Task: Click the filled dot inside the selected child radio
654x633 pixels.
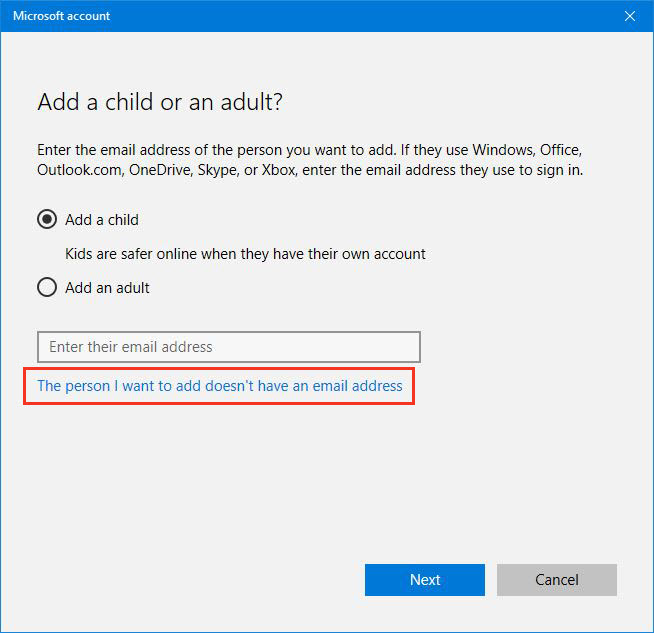Action: point(47,220)
